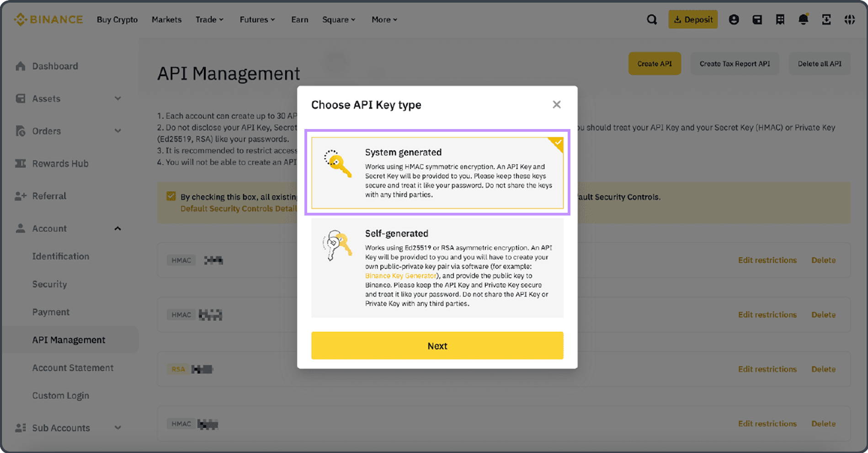Edit restrictions for first HMAC key

coord(767,260)
